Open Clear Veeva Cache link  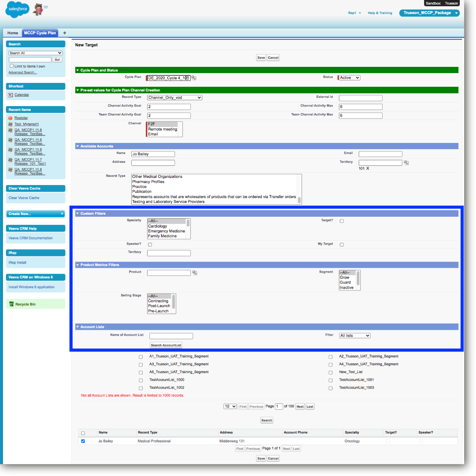(24, 198)
